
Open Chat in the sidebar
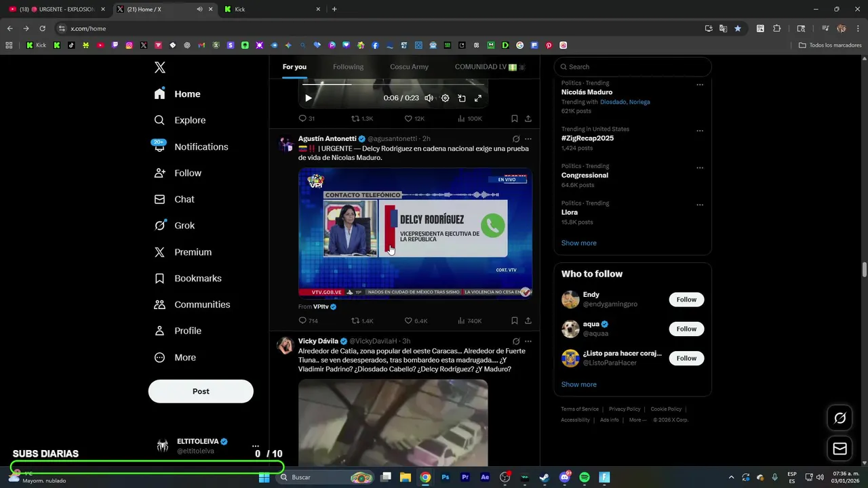pyautogui.click(x=174, y=199)
